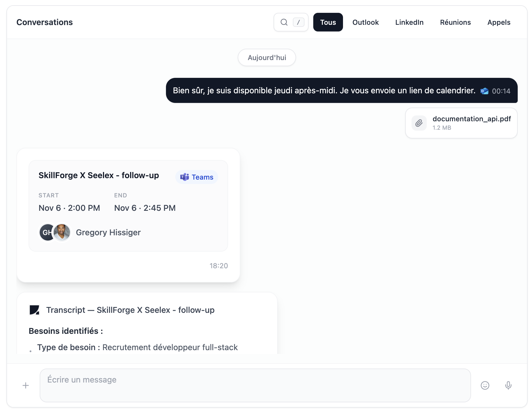This screenshot has width=532, height=414.
Task: Open the SkillForge X Seelex meeting title
Action: pyautogui.click(x=99, y=175)
